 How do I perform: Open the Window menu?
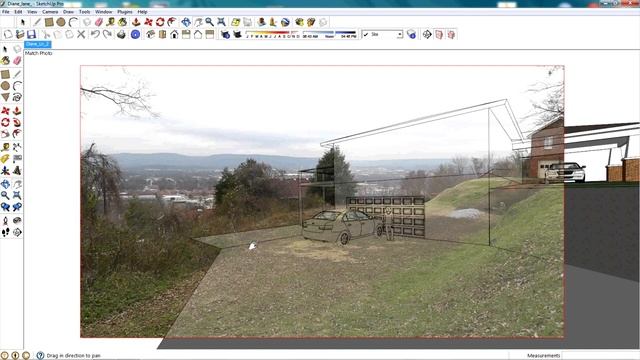[104, 12]
